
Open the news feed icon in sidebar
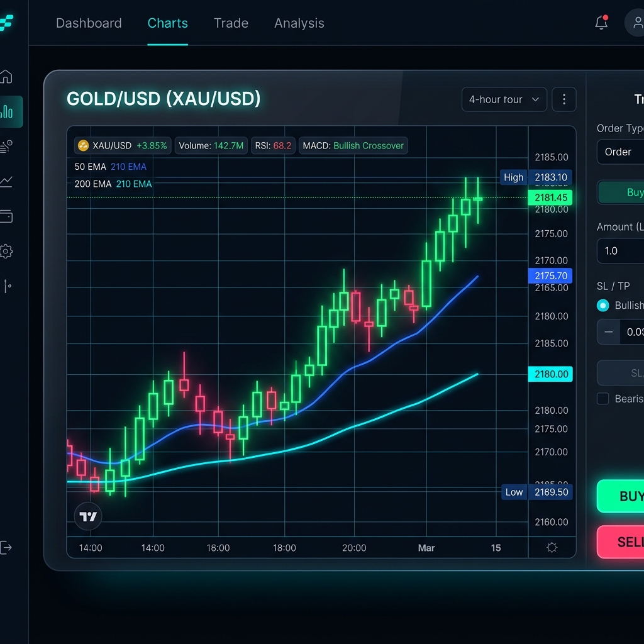(6, 146)
